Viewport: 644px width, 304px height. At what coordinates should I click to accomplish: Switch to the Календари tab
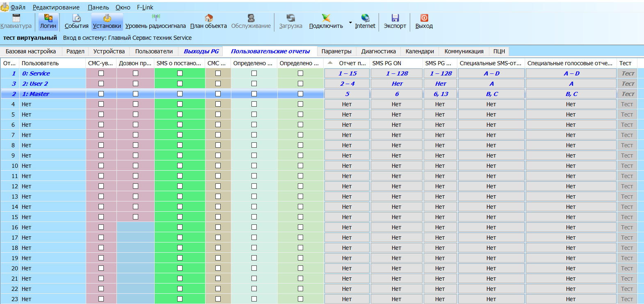tap(420, 51)
